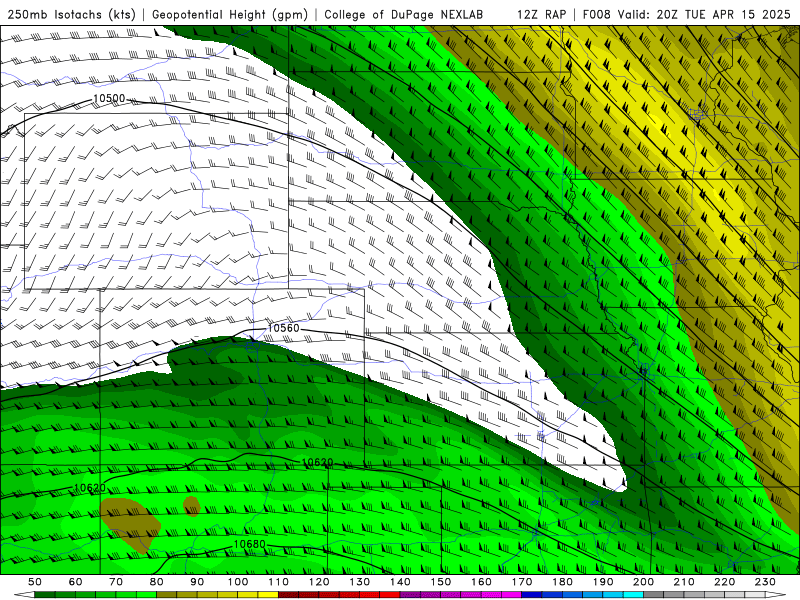Click the 10560 height contour label

pyautogui.click(x=283, y=328)
